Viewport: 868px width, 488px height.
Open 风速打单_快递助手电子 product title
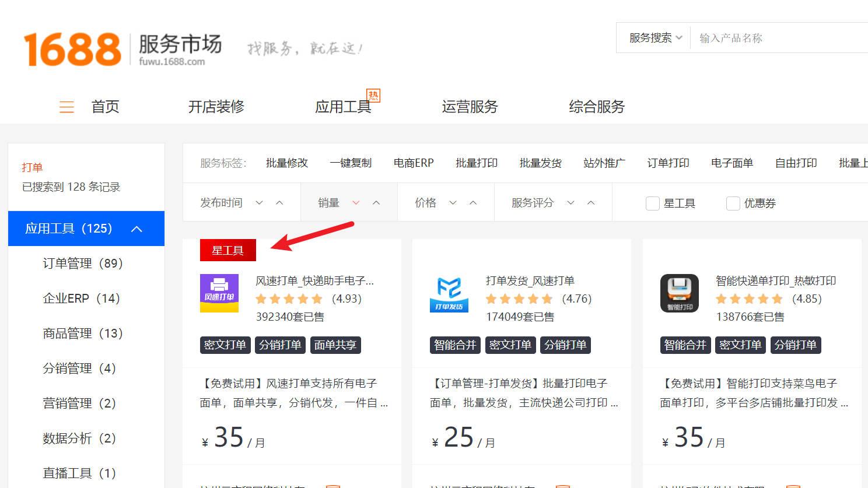pos(315,281)
